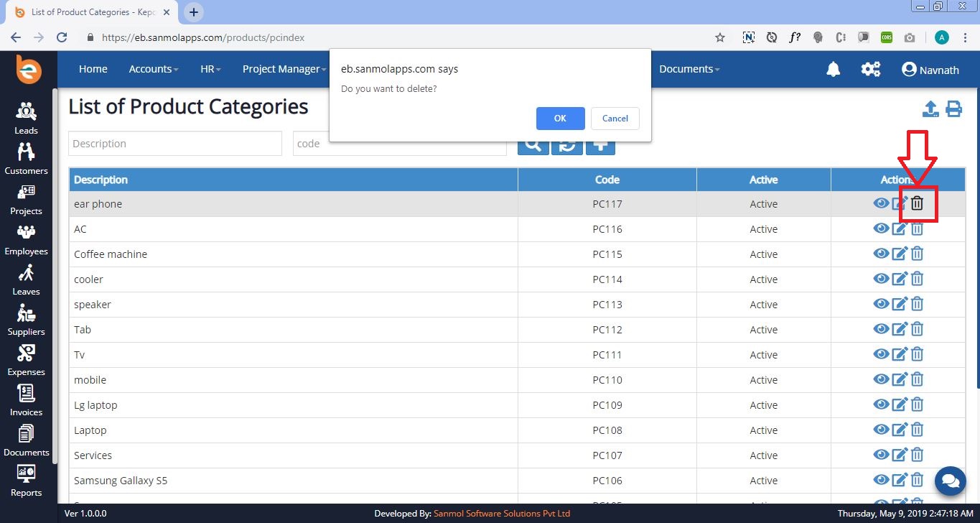Click the Sanmol Software Solutions link
Viewport: 980px width, 523px height.
click(502, 514)
